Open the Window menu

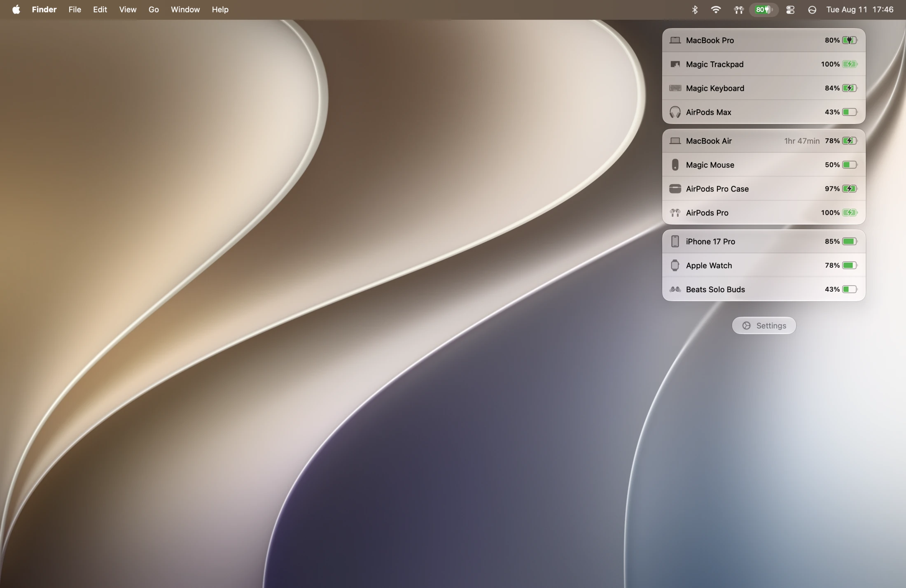pos(185,9)
